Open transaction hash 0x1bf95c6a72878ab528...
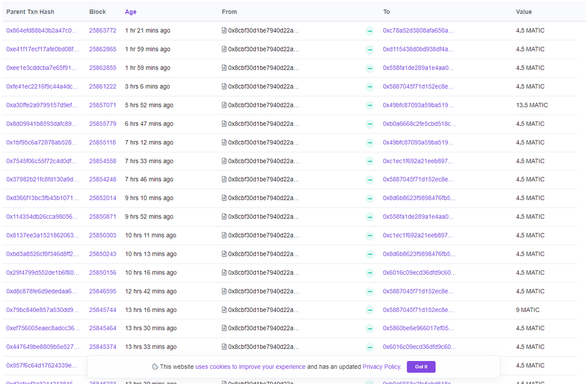 pyautogui.click(x=42, y=142)
